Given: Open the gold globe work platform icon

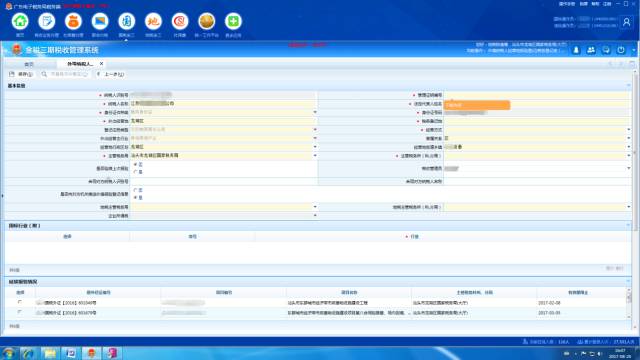Looking at the screenshot, I should [x=207, y=21].
